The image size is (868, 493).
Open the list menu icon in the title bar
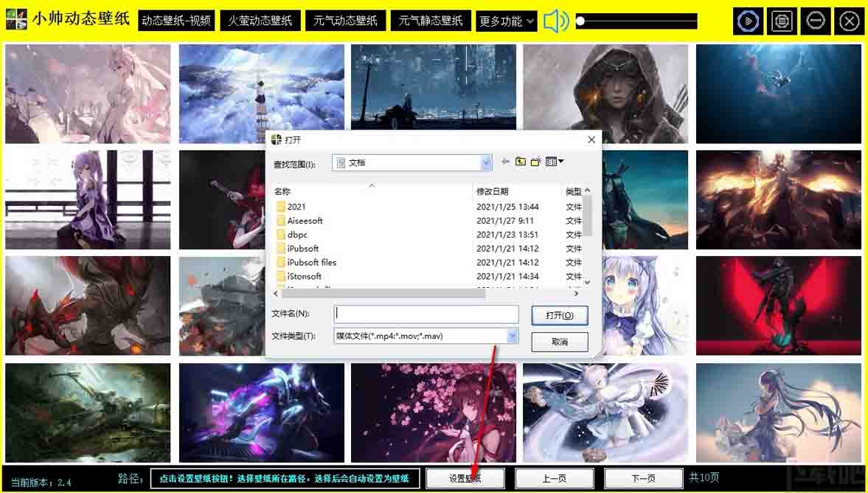pos(782,21)
